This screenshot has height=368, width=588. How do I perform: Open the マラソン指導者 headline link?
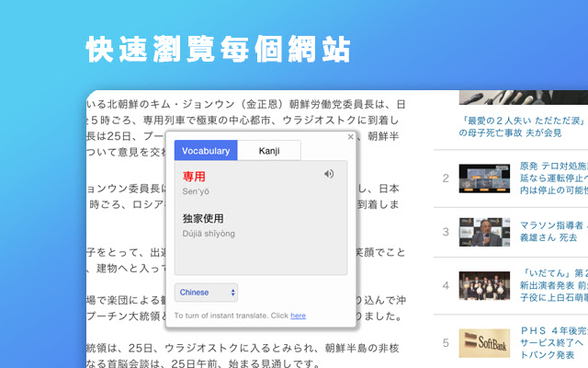(554, 231)
